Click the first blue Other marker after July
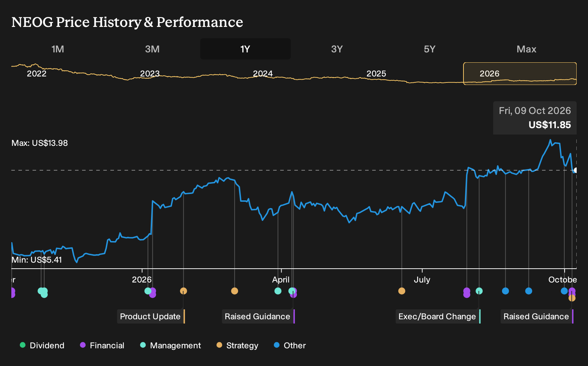588x366 pixels. tap(506, 291)
